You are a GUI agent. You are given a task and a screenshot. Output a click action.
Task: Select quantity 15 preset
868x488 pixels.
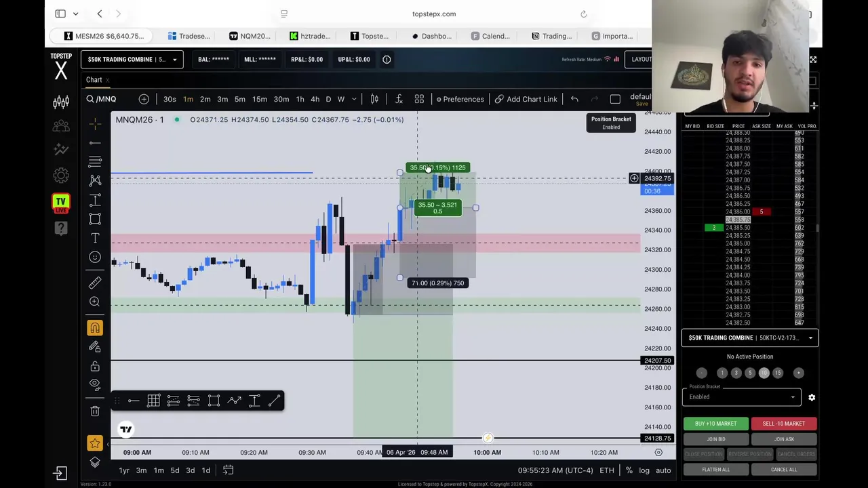coord(778,373)
